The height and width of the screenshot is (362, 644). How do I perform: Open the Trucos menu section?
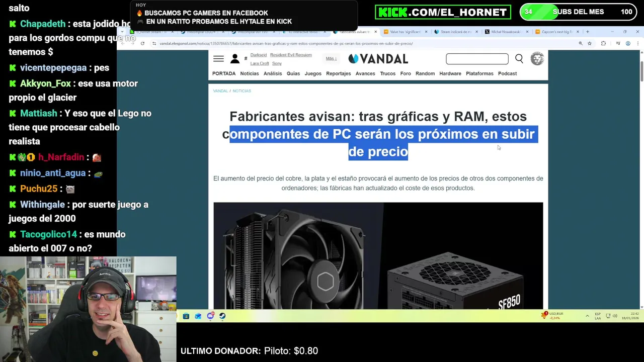pyautogui.click(x=388, y=73)
